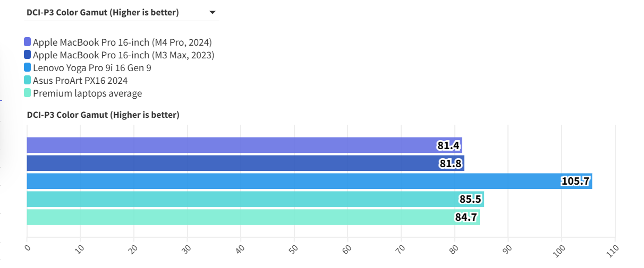Image resolution: width=644 pixels, height=268 pixels.
Task: Toggle Apple MacBook Pro 16-inch (M3 Max, 2023) legend label
Action: tap(123, 55)
